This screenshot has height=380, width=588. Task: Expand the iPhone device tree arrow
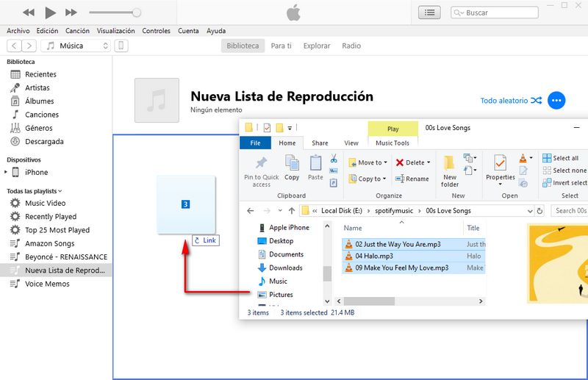[6, 172]
